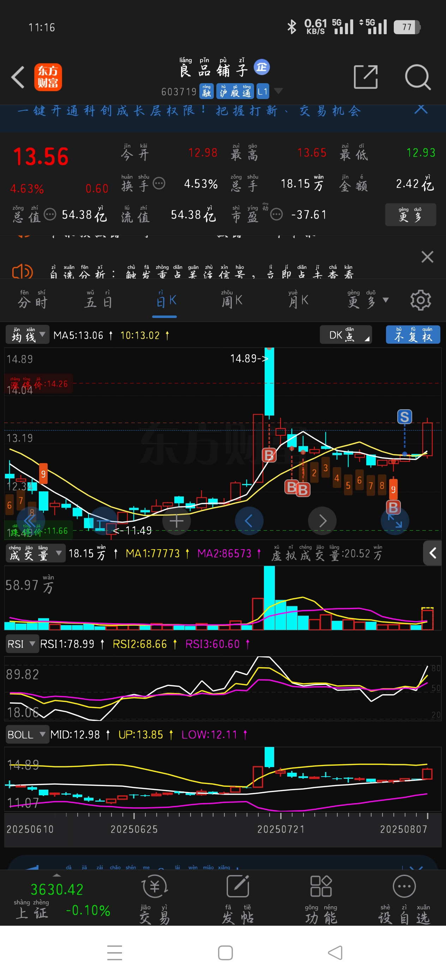Tap the 14.89 high price label
Image resolution: width=446 pixels, height=980 pixels.
pyautogui.click(x=249, y=359)
